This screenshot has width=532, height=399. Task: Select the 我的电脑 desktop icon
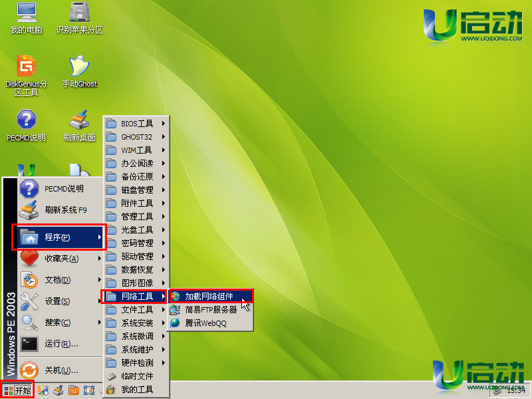[27, 19]
